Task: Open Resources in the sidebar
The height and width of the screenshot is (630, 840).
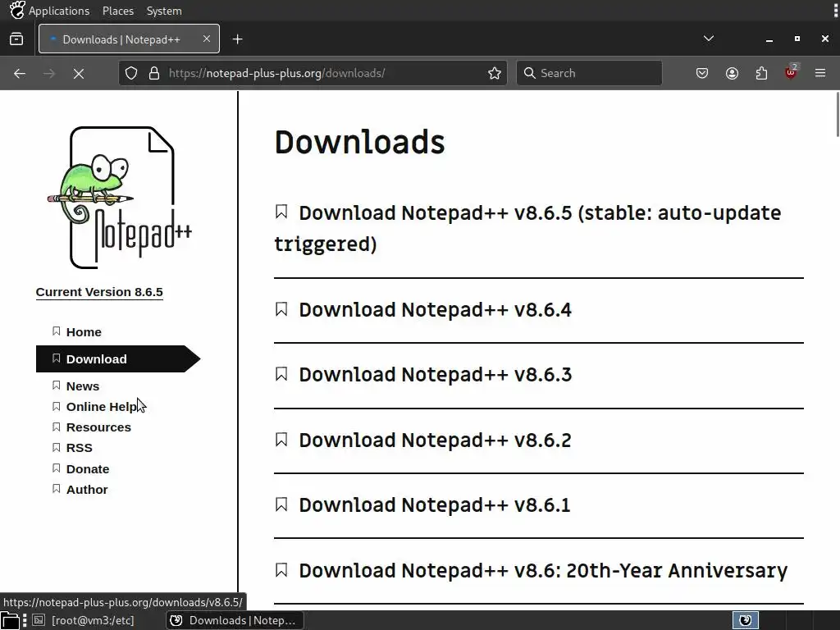Action: point(98,427)
